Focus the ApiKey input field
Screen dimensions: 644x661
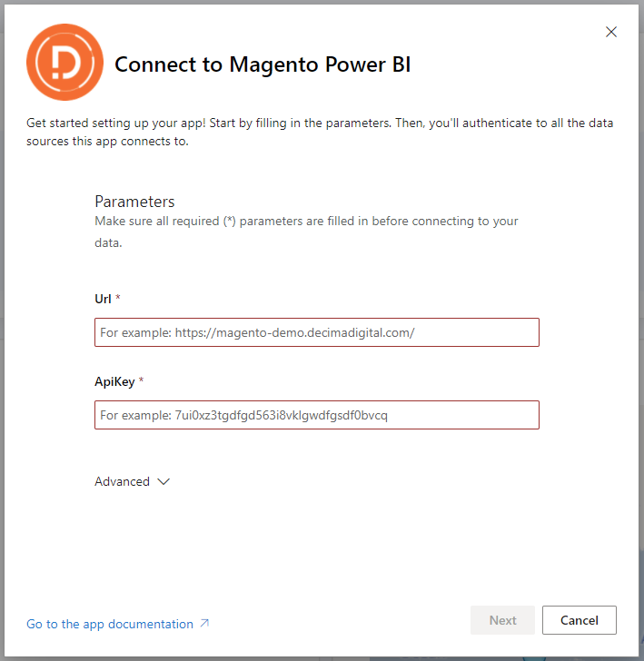coord(317,415)
